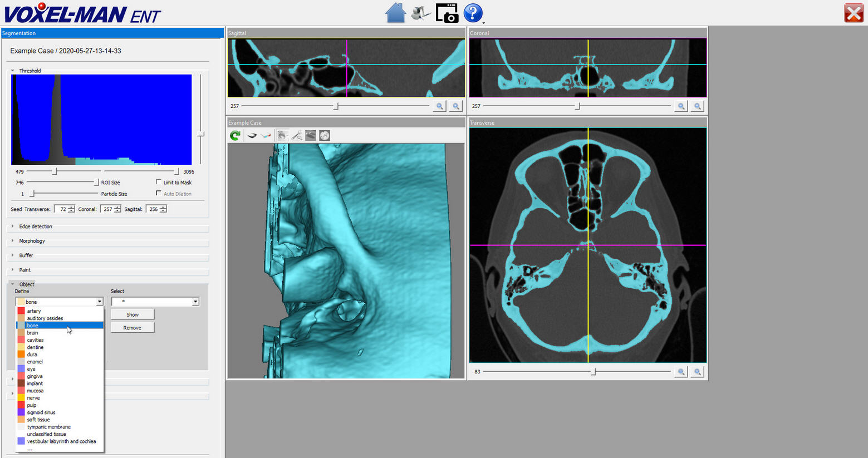This screenshot has height=458, width=868.
Task: Pick dura from the dropdown list
Action: (x=60, y=354)
